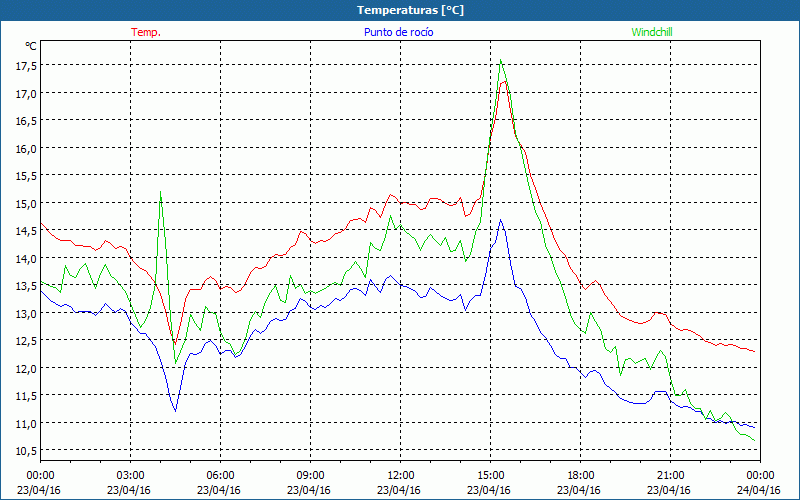
Task: Click the 06:00 time axis label
Action: (x=220, y=475)
